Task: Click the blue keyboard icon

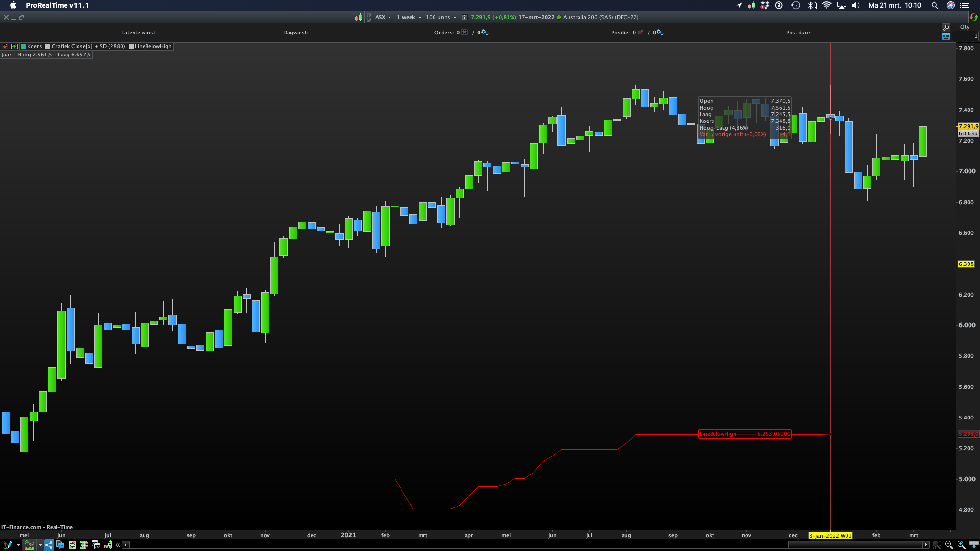Action: tap(946, 36)
